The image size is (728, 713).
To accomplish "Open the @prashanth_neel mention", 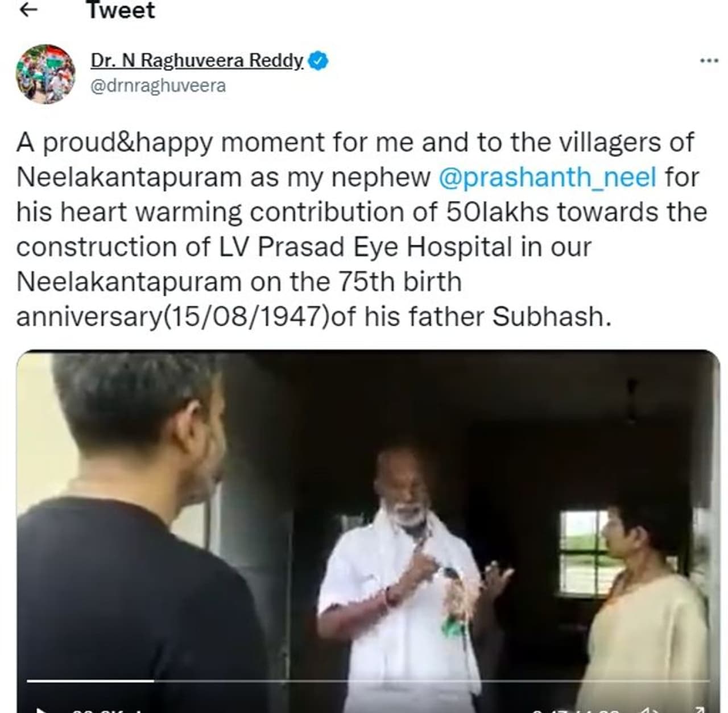I will pyautogui.click(x=548, y=177).
